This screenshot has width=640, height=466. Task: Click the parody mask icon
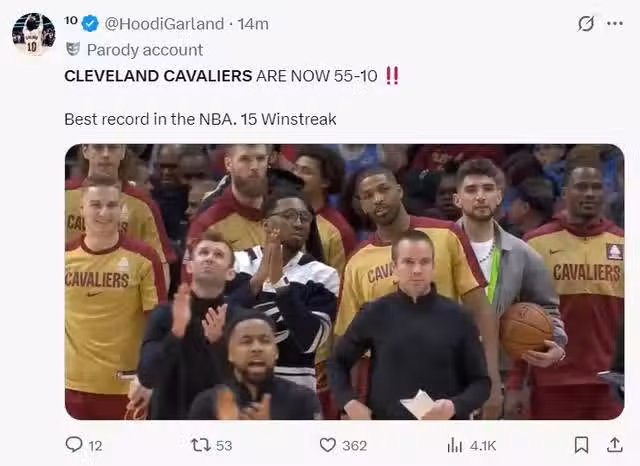tap(73, 49)
